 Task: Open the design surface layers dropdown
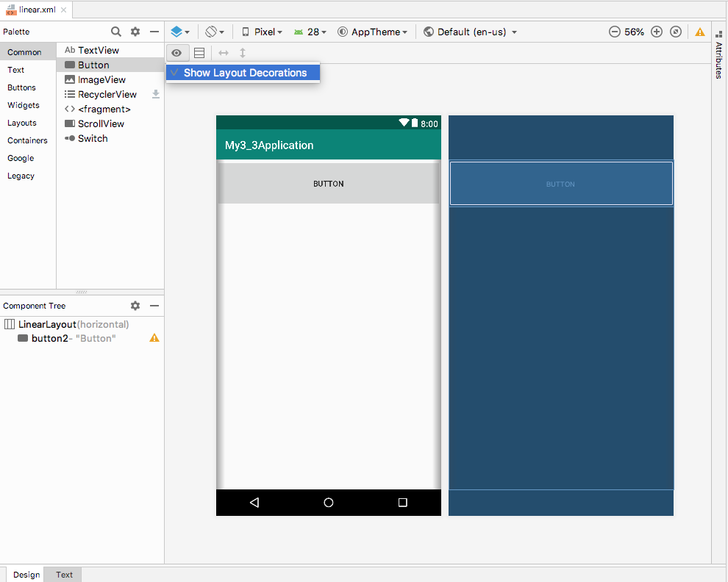tap(180, 32)
